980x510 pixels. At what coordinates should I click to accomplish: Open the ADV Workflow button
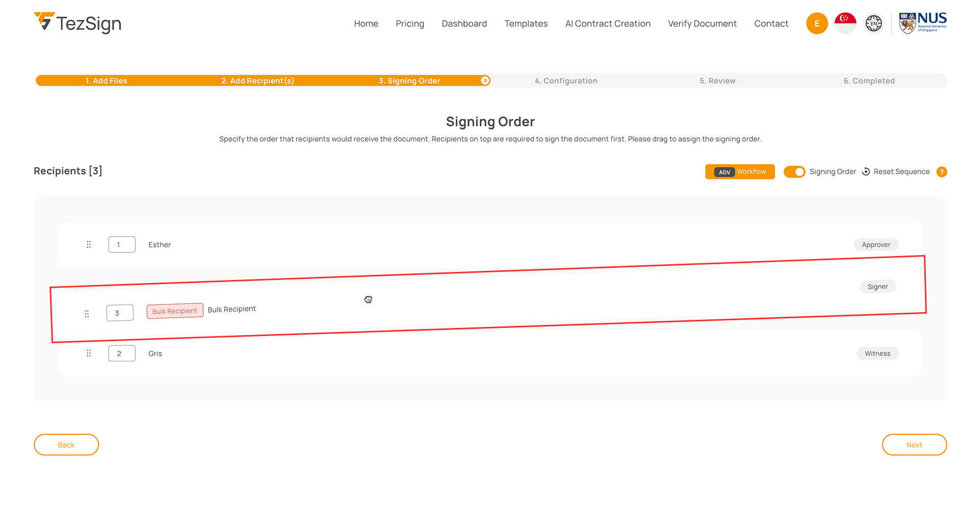[740, 172]
